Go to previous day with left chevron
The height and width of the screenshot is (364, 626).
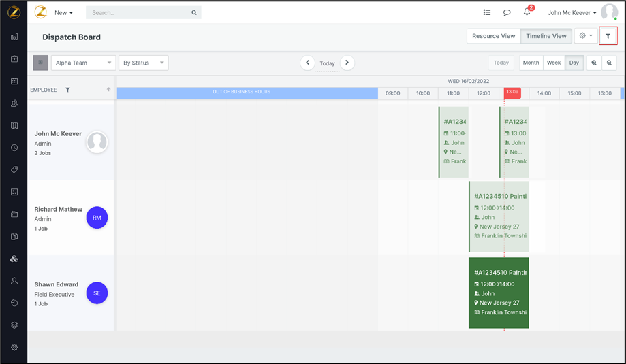[x=307, y=63]
